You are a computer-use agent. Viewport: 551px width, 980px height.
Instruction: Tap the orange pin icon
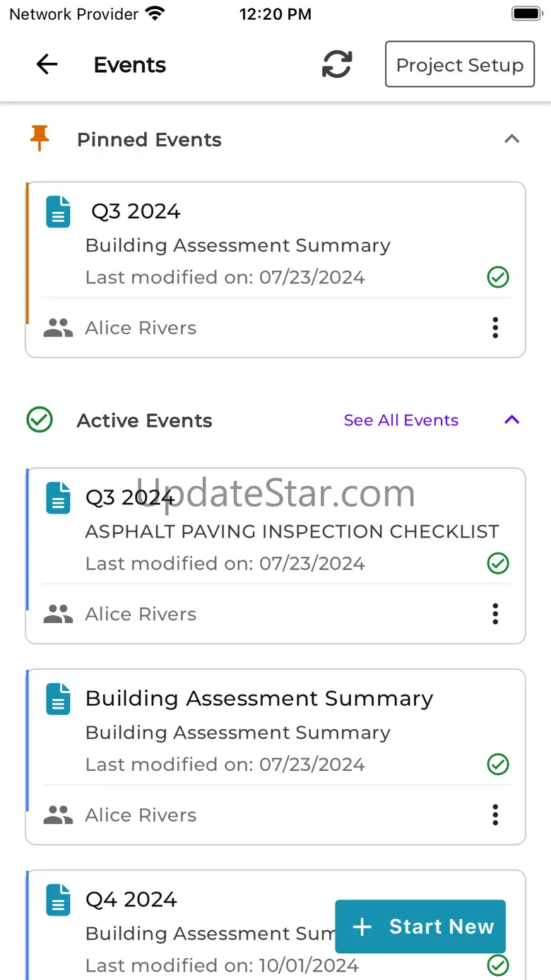pos(40,138)
